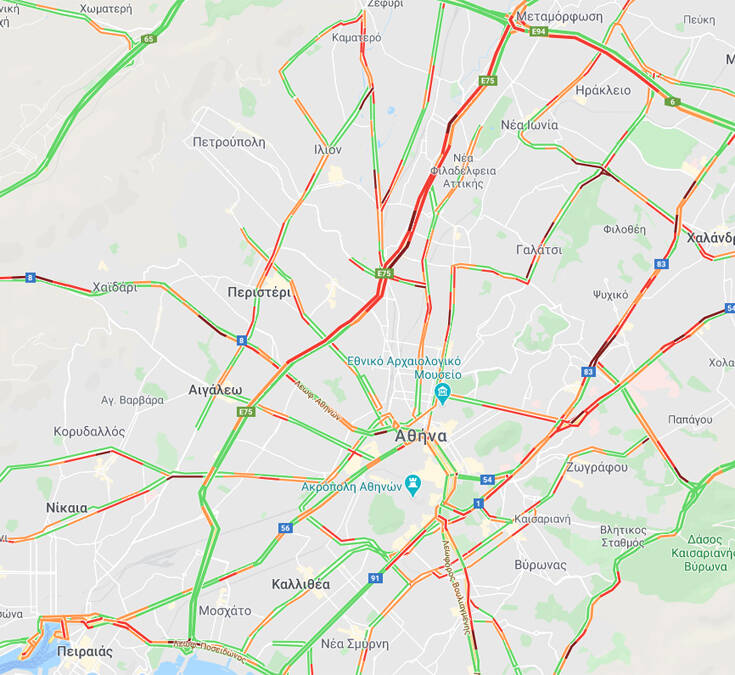Select the Περιστέρι place label
Screen dimensions: 735x675
click(259, 292)
